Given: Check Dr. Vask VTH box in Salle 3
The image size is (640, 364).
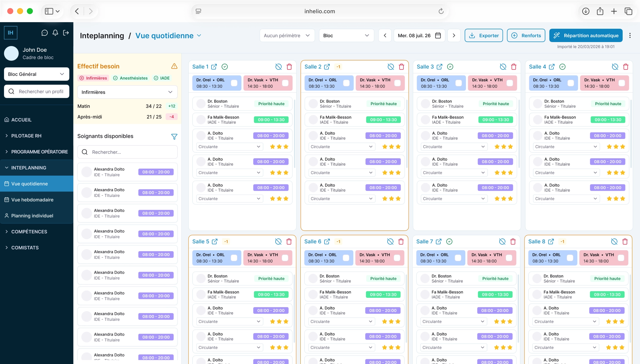Looking at the screenshot, I should (509, 83).
